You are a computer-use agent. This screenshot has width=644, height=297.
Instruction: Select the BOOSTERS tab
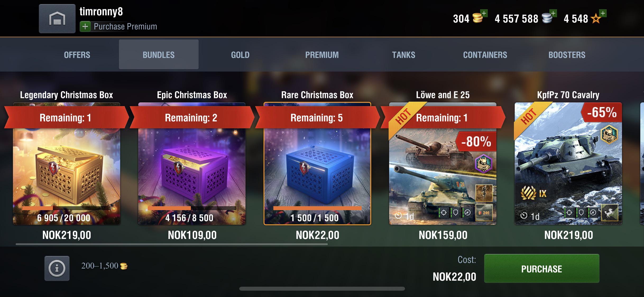point(567,55)
